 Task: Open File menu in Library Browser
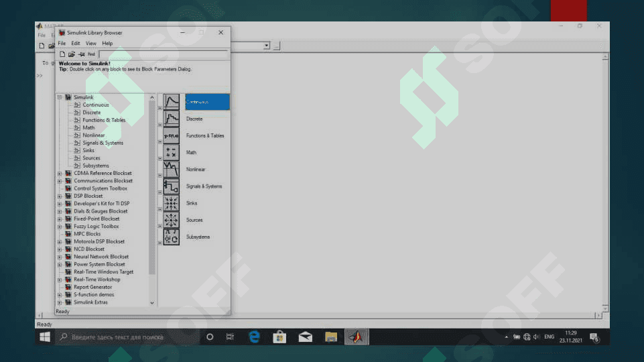(x=62, y=43)
